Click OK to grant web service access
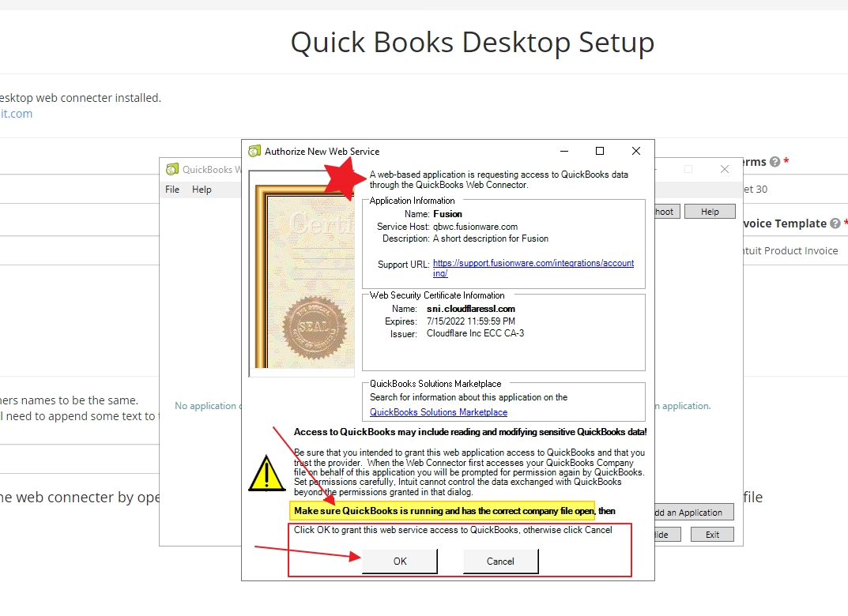Screen dimensions: 848x616 [400, 561]
